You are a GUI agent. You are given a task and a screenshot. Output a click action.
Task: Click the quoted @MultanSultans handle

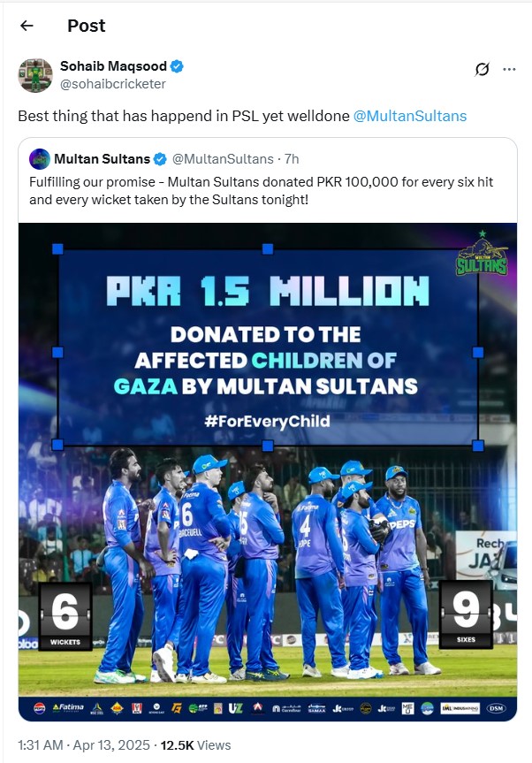coord(223,159)
